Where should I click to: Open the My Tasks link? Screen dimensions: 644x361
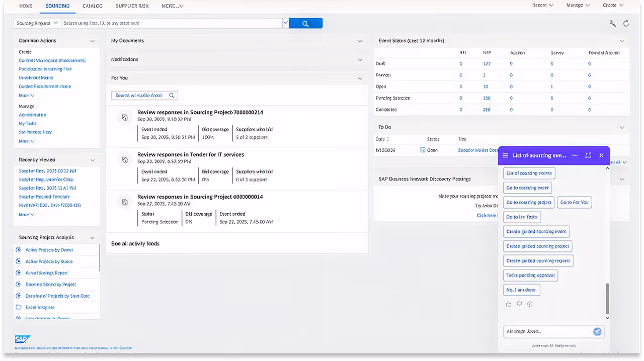point(28,124)
